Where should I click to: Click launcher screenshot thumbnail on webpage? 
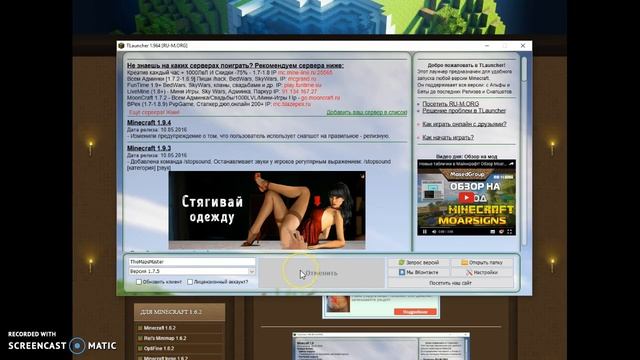point(381,347)
